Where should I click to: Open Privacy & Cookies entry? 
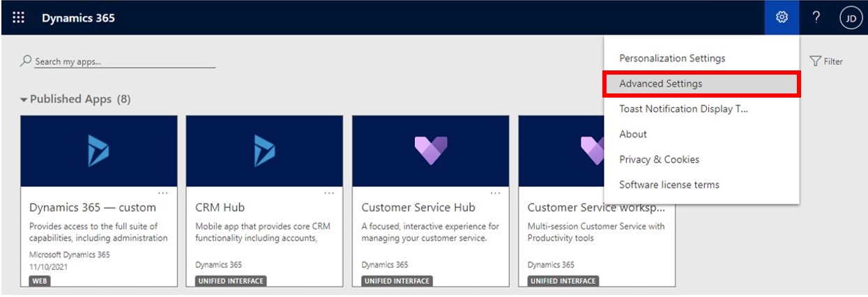click(659, 159)
